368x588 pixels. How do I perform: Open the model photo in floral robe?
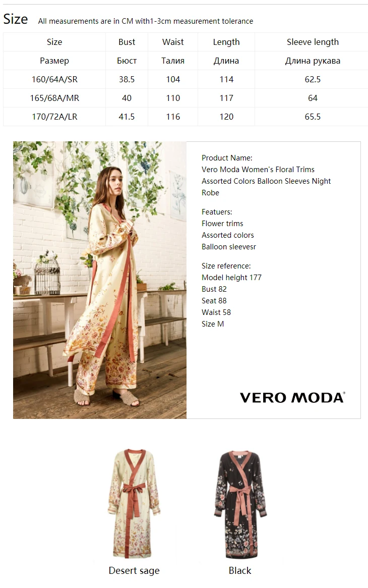[x=100, y=280]
